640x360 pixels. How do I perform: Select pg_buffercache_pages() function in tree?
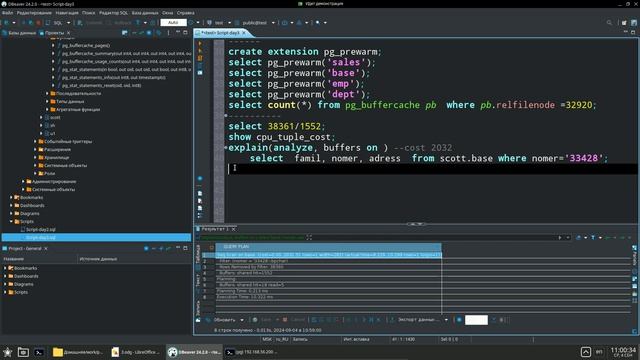coord(86,46)
